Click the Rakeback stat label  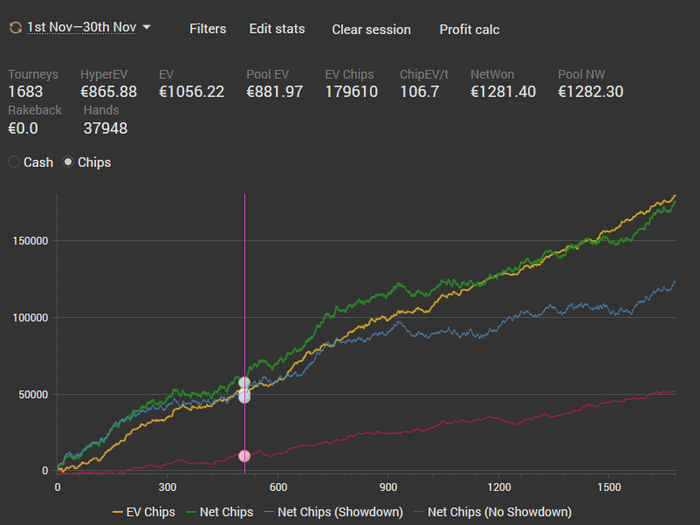coord(35,110)
